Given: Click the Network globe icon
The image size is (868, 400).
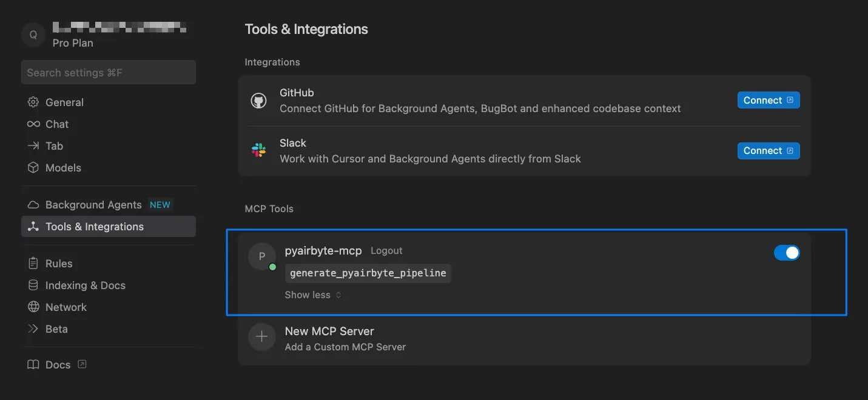Looking at the screenshot, I should coord(33,307).
